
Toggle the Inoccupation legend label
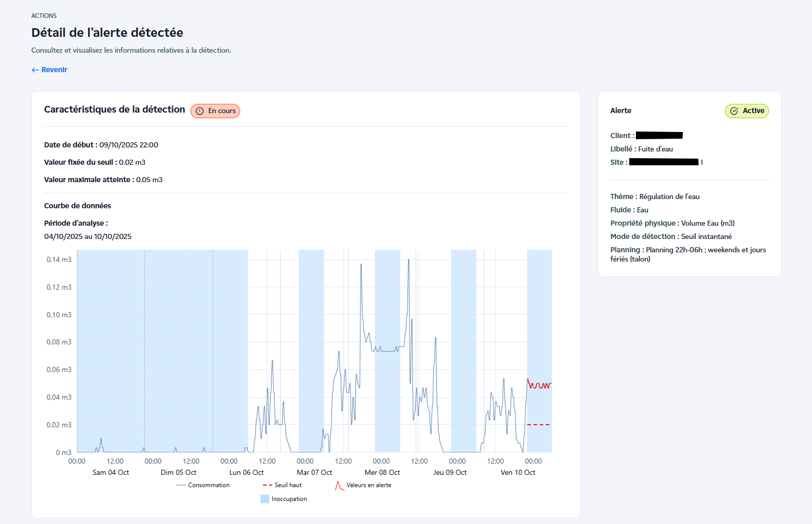289,499
